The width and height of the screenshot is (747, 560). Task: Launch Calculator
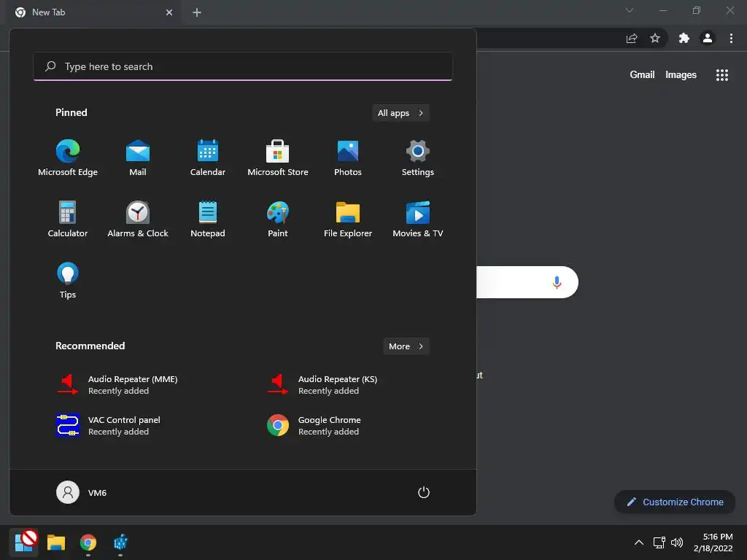coord(68,219)
